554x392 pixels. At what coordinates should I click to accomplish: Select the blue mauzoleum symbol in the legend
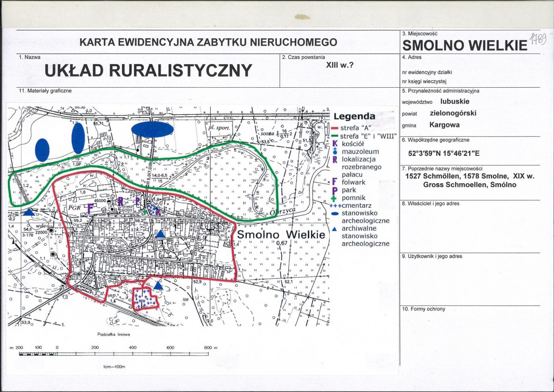pos(335,151)
